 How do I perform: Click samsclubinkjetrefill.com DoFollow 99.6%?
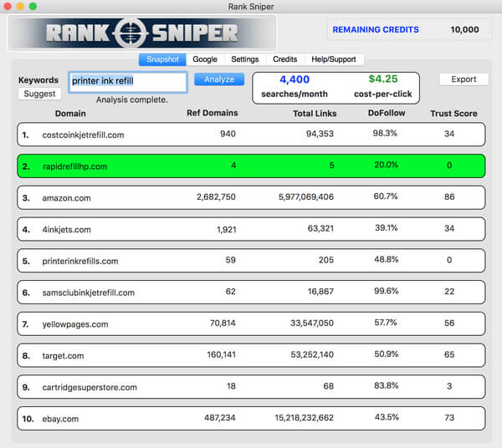click(386, 291)
